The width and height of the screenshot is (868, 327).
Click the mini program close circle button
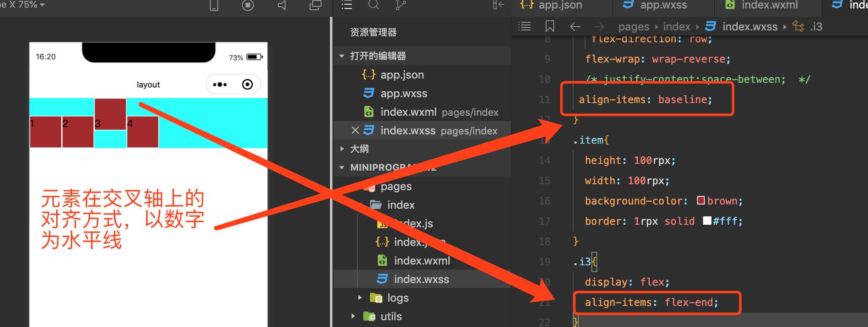coord(247,84)
